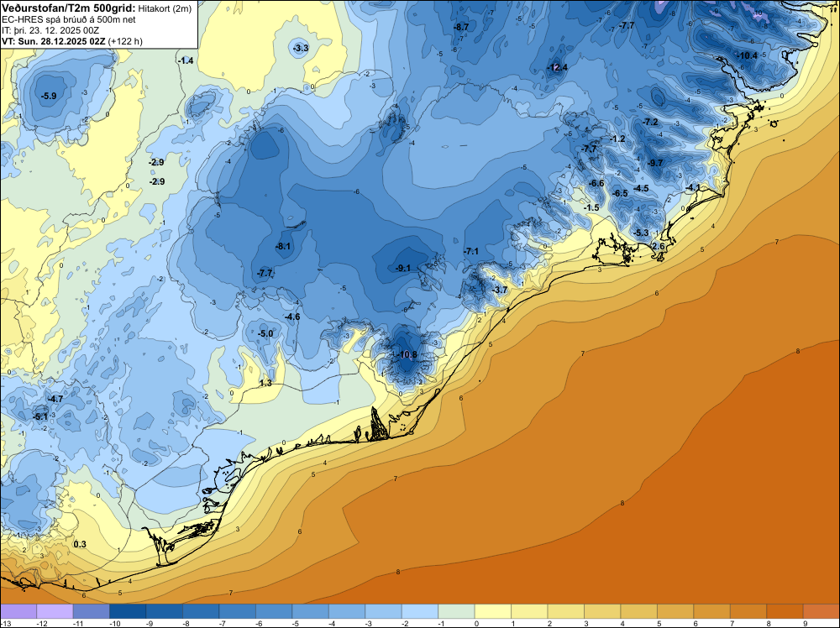Select the legend swatch between 3 and 4
The width and height of the screenshot is (840, 628).
[602, 611]
